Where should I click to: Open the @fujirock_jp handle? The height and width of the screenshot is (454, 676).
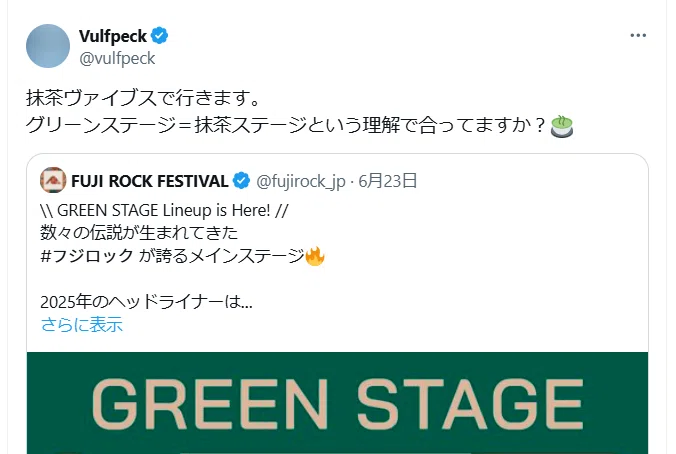pyautogui.click(x=301, y=182)
